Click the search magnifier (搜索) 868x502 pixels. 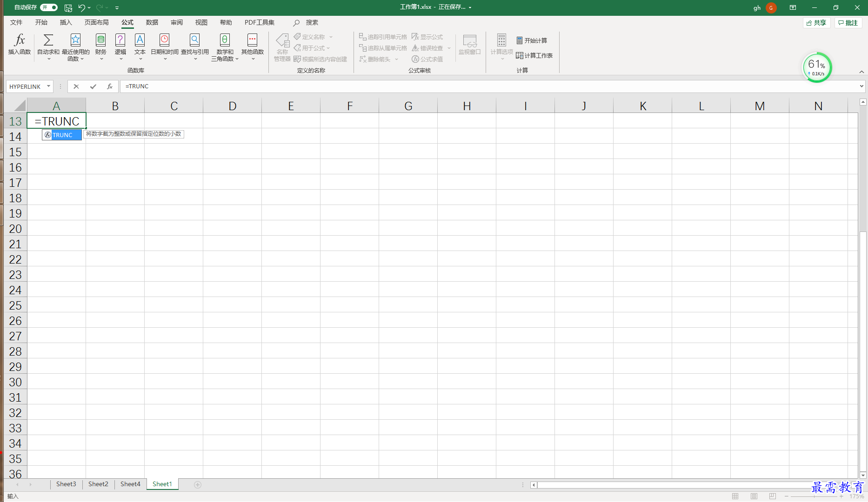pos(296,23)
